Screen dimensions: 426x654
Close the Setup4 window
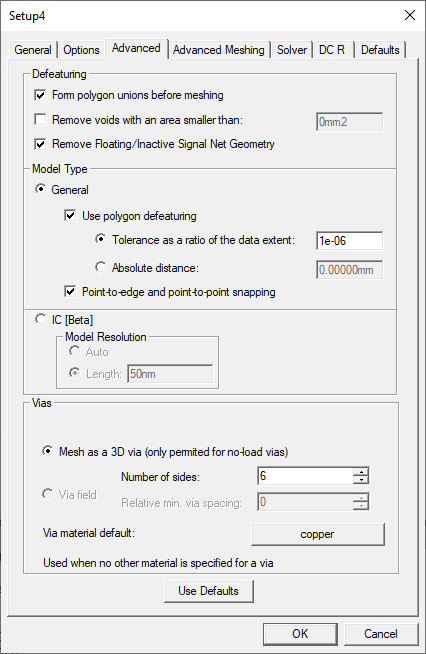coord(410,15)
